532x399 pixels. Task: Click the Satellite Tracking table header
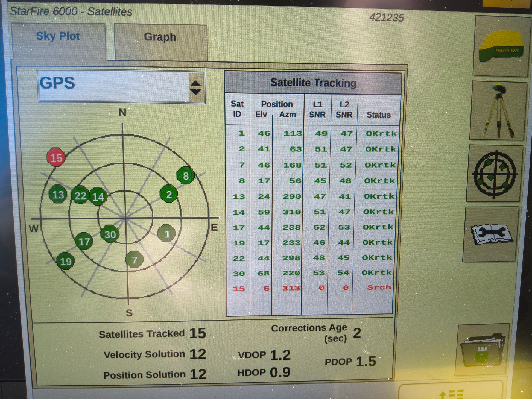tap(313, 83)
